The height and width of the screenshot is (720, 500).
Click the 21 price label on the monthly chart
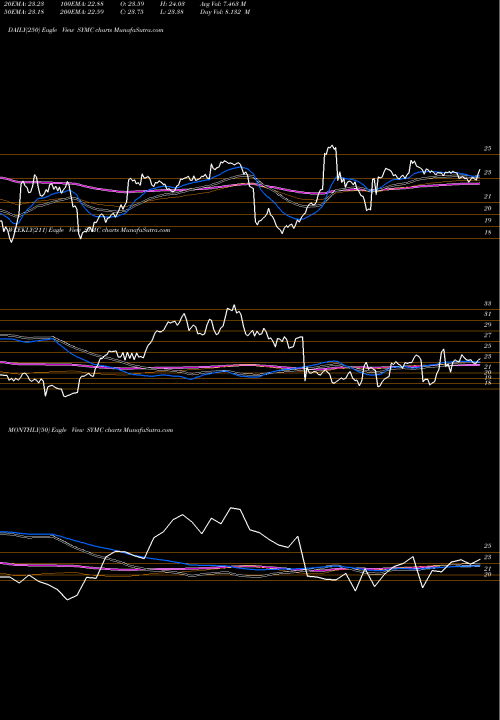(x=488, y=568)
